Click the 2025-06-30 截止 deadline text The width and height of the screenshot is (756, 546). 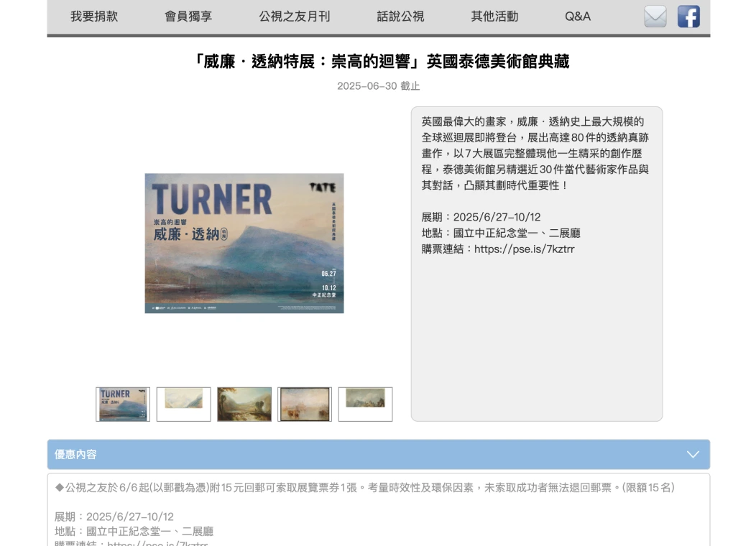click(x=379, y=86)
